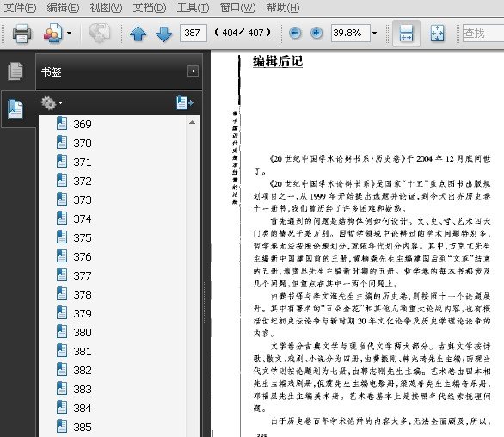
Task: Zoom in with the plus button
Action: (x=317, y=33)
